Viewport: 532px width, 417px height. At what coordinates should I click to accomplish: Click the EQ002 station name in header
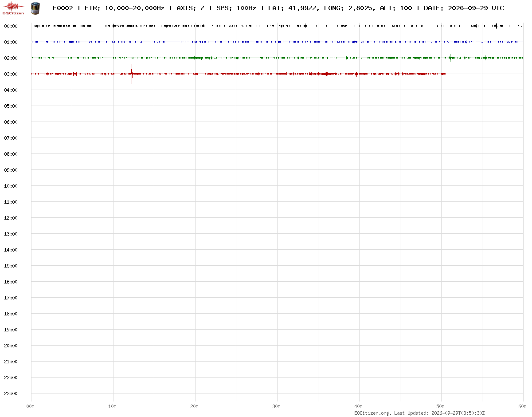click(x=63, y=8)
